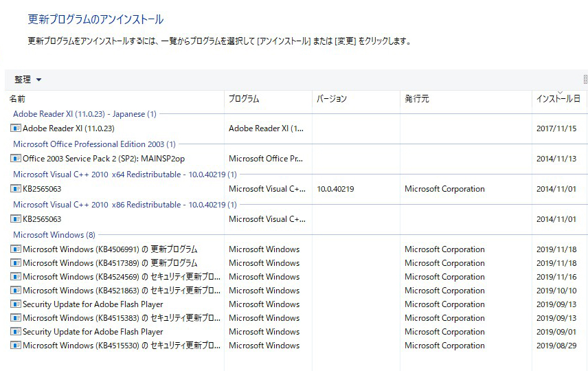This screenshot has height=371, width=588.
Task: Click the バージョン column header
Action: 357,99
